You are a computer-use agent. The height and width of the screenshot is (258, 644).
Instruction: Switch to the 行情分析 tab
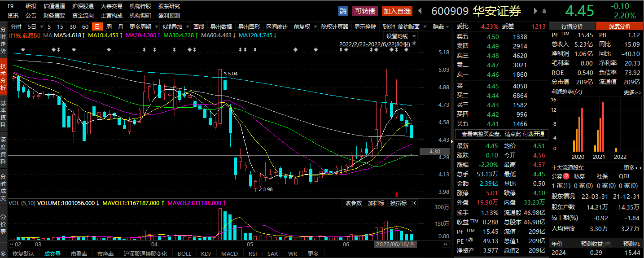(572, 26)
